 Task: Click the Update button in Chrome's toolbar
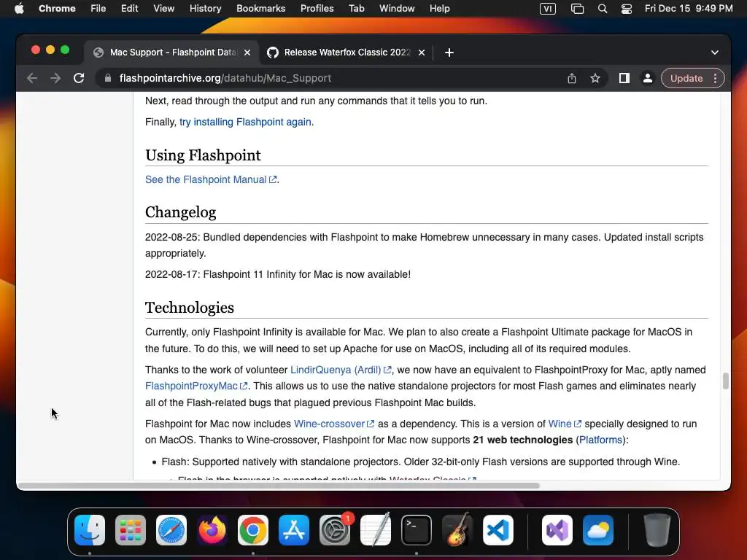click(x=686, y=78)
